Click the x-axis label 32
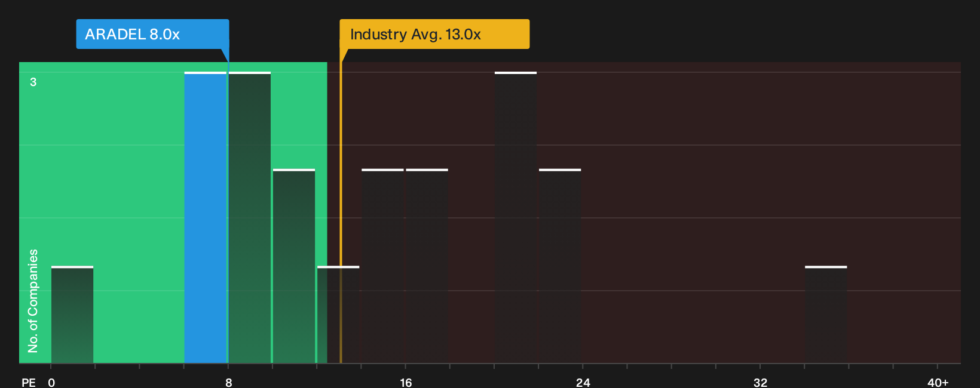The image size is (980, 388). (760, 383)
